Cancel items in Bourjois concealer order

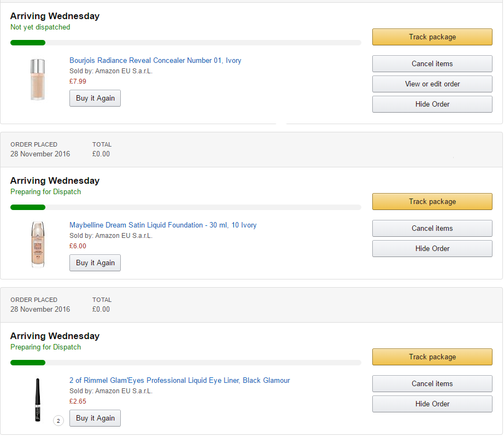tap(432, 63)
